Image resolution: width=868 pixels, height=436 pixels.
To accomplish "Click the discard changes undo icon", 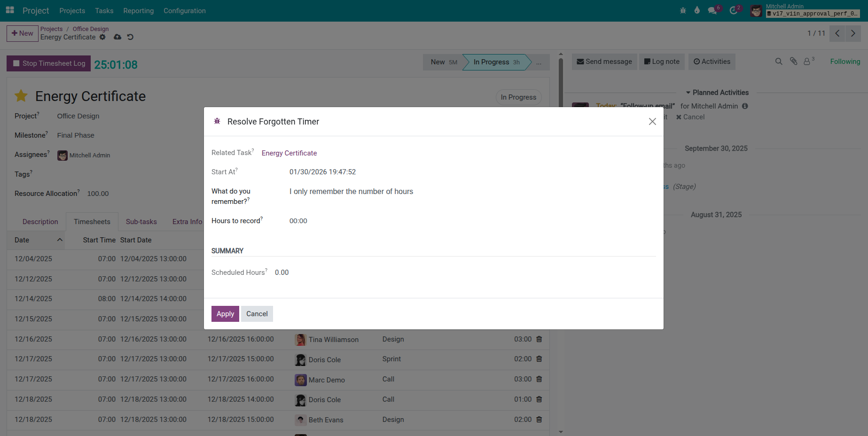I will (130, 37).
